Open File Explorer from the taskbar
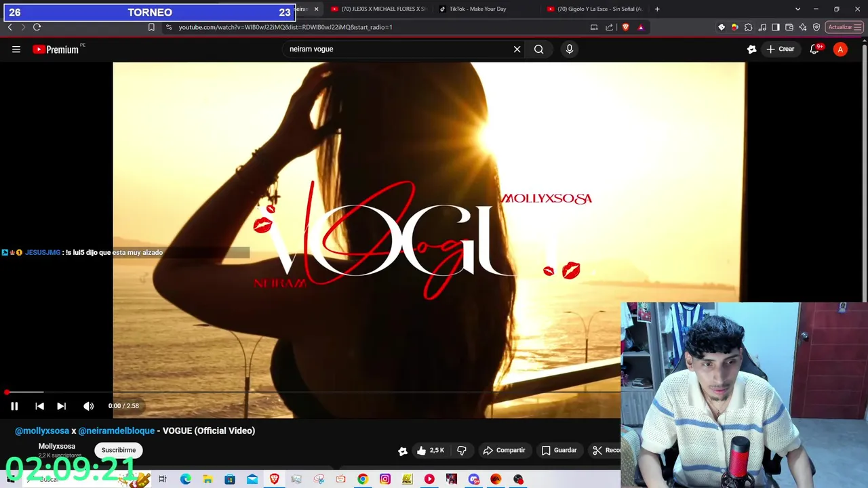 [x=208, y=479]
